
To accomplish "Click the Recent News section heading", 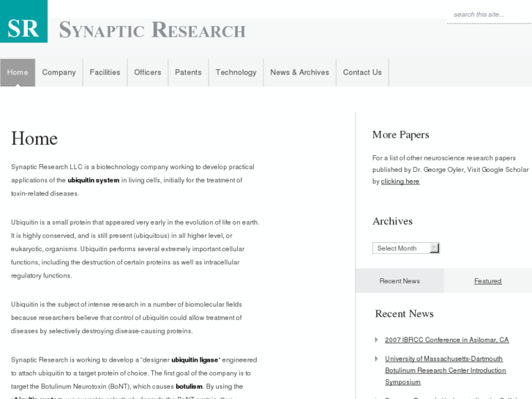I will click(x=405, y=313).
